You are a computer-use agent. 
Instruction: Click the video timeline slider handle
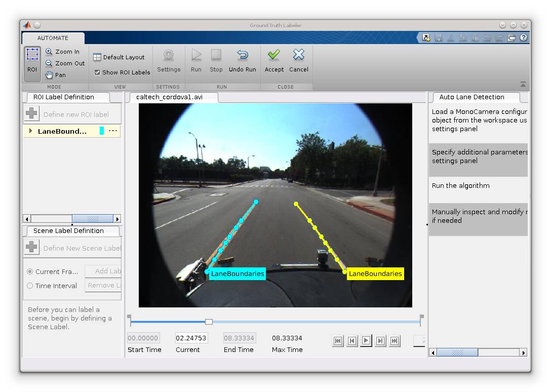[x=209, y=322]
